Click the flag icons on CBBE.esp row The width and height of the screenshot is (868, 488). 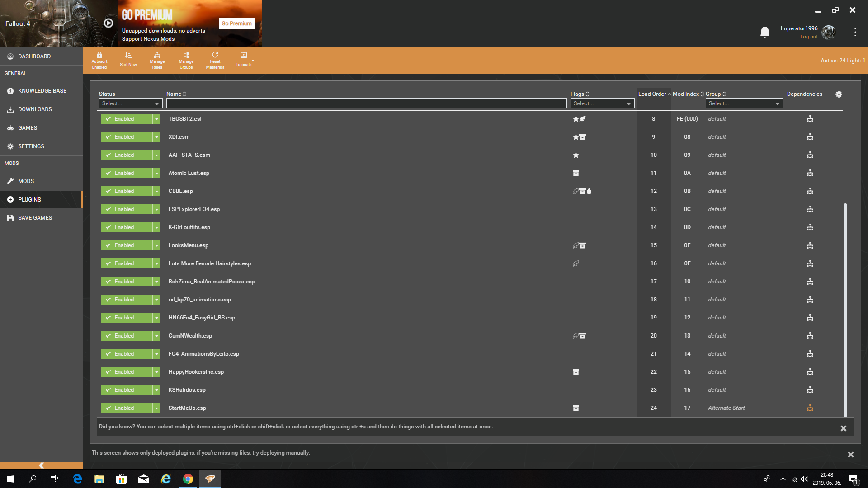[x=582, y=191]
